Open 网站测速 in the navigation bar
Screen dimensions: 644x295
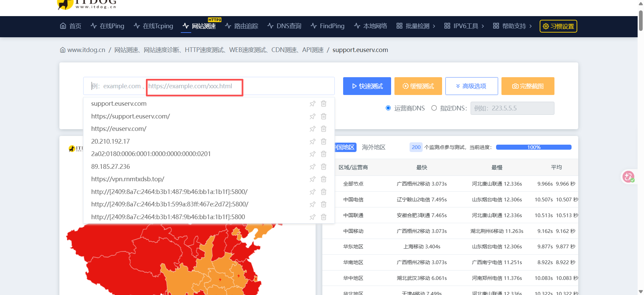click(199, 26)
